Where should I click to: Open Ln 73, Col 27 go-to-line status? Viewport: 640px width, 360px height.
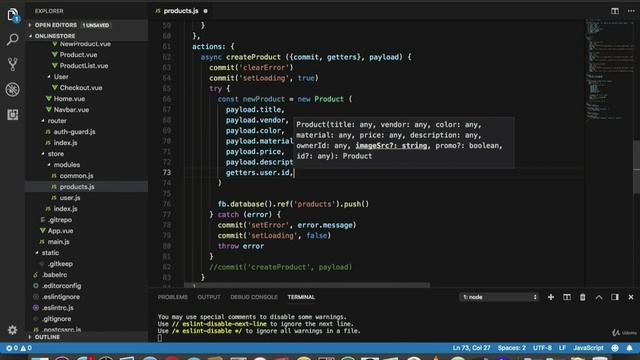(x=471, y=348)
